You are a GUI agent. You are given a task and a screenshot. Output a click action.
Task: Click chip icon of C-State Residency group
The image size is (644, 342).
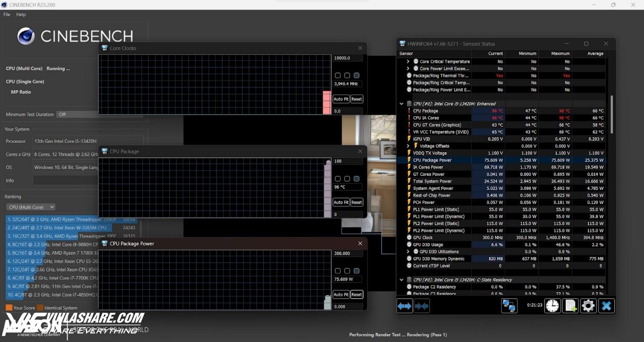click(409, 280)
